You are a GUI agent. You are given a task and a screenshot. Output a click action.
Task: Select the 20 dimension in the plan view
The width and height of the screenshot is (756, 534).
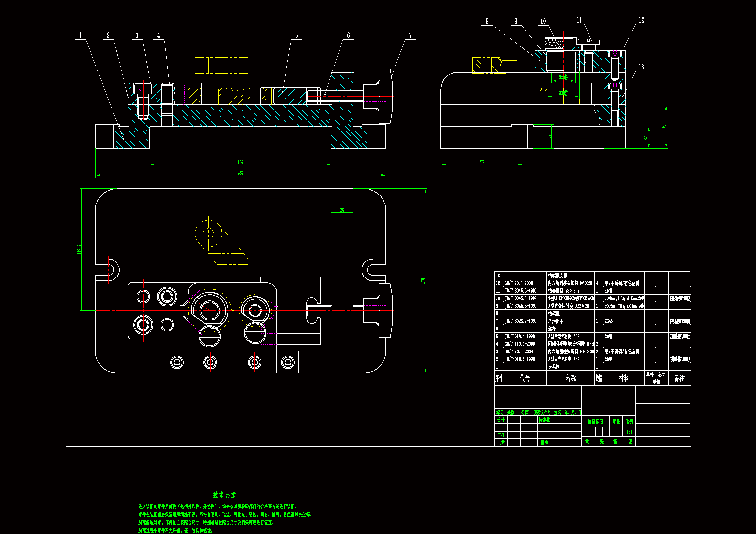(342, 210)
